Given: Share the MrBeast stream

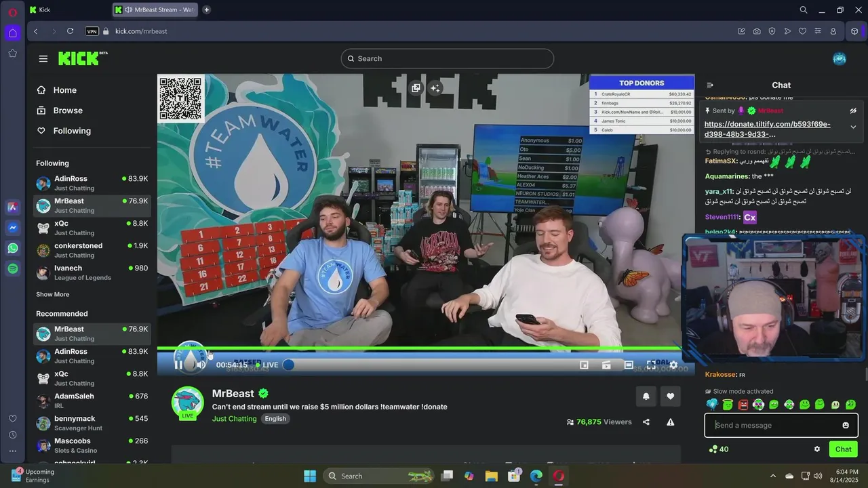Looking at the screenshot, I should click(646, 422).
